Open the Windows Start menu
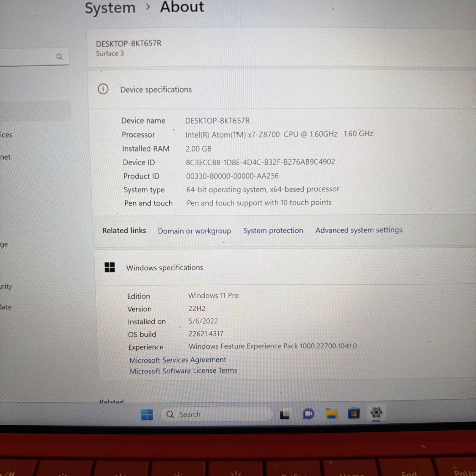476x476 pixels. pyautogui.click(x=147, y=414)
